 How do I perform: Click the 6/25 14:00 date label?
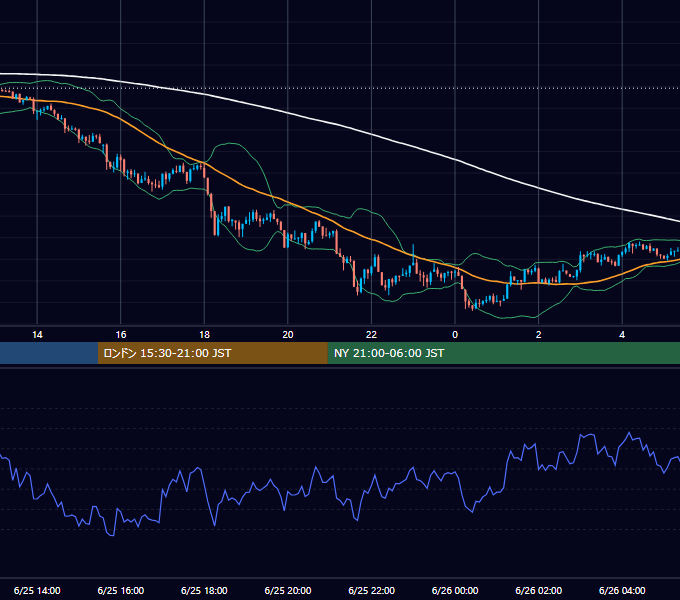37,590
